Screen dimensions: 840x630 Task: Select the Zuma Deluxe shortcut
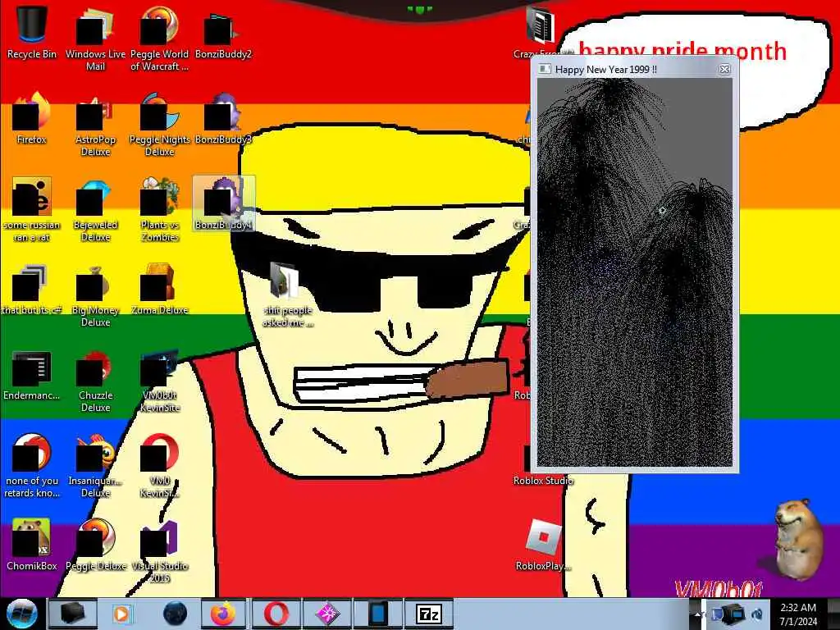pyautogui.click(x=159, y=290)
